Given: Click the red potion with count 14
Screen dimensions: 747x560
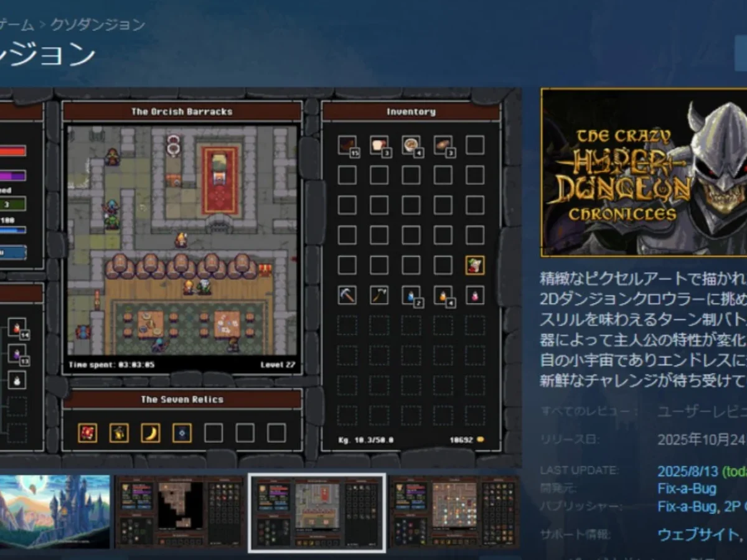Looking at the screenshot, I should [17, 328].
